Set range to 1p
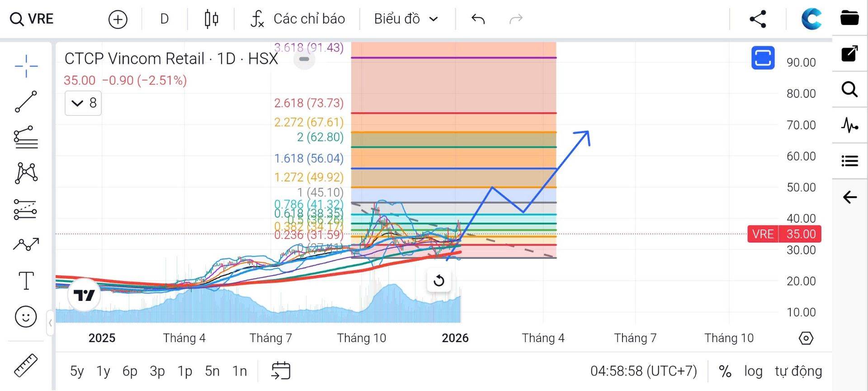The image size is (868, 391). click(x=185, y=372)
